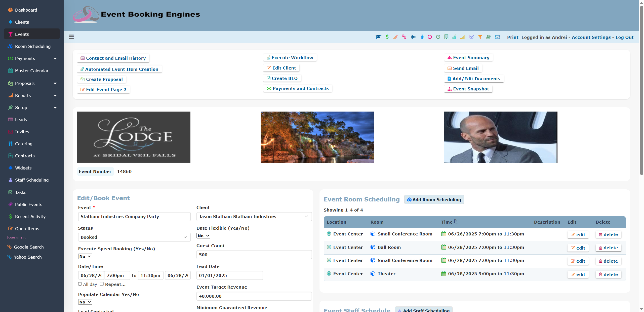The width and height of the screenshot is (644, 312).
Task: Check the Repeat... checkbox
Action: click(x=102, y=284)
